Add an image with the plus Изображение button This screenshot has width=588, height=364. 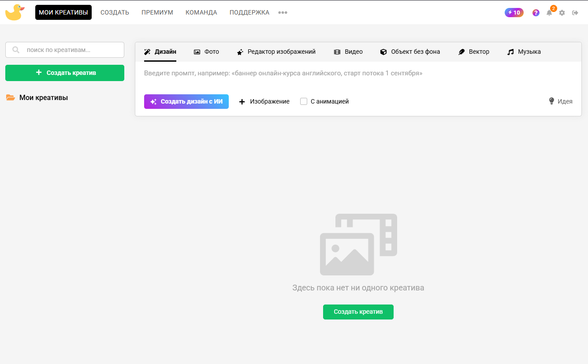[x=264, y=101]
